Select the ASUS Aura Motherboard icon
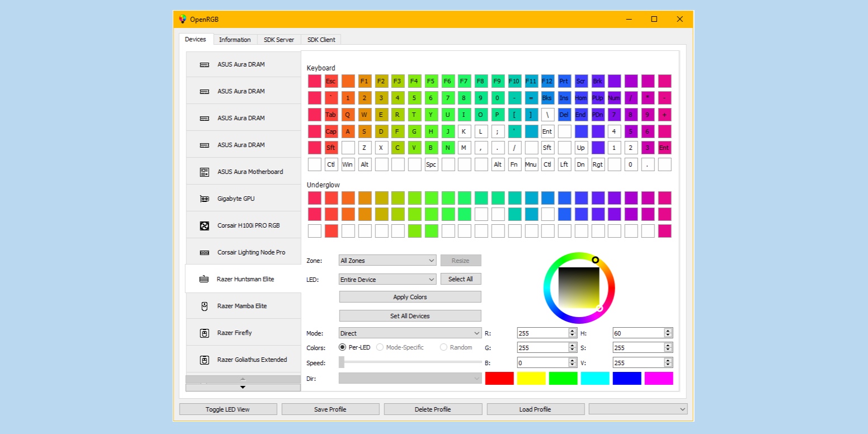Viewport: 868px width, 434px height. coord(205,172)
